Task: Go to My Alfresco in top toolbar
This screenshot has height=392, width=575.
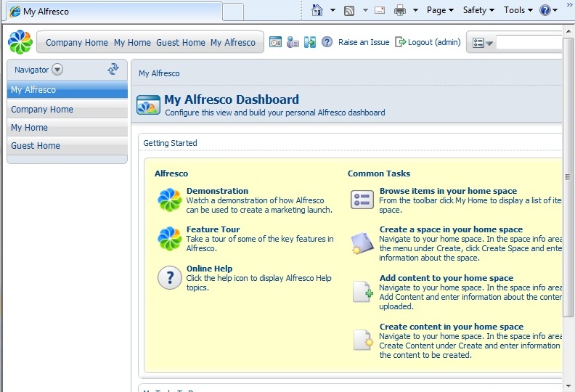Action: click(x=233, y=43)
